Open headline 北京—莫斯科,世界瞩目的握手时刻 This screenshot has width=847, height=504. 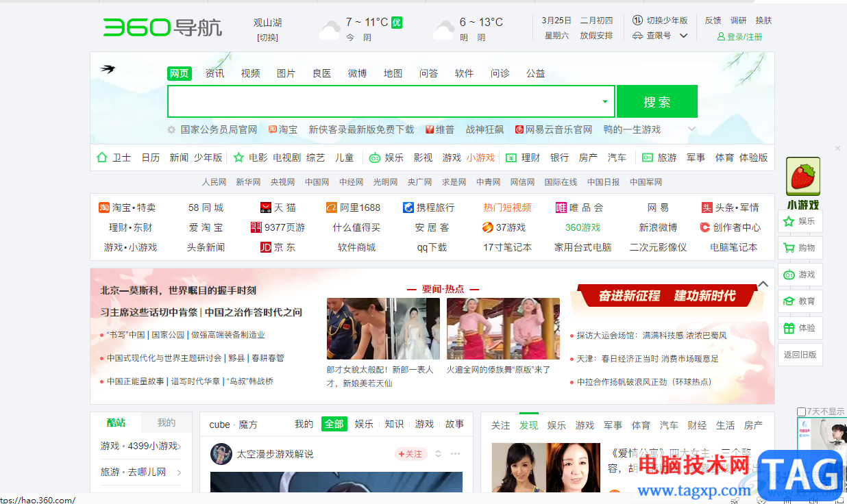click(x=178, y=290)
